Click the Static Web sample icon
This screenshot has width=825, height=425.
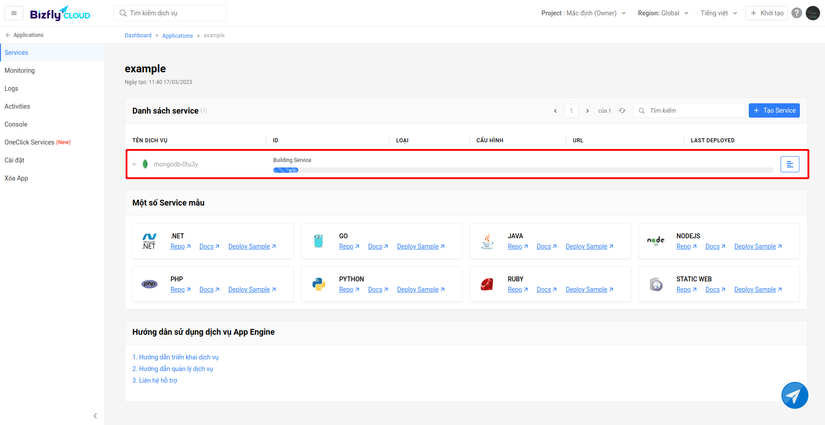pyautogui.click(x=656, y=284)
